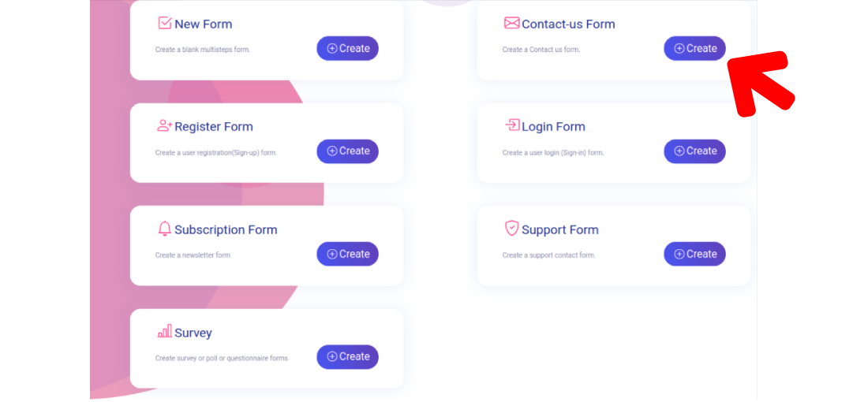Create a Register Form
The width and height of the screenshot is (868, 402).
point(347,151)
